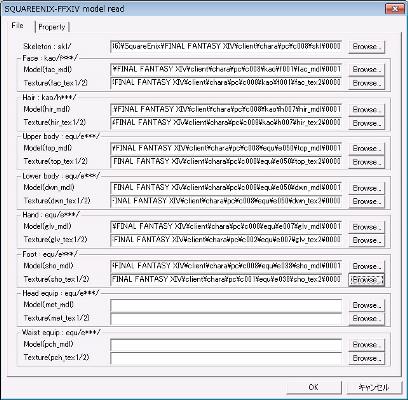Browse for the Hair Model(hir_mdl) file

pos(366,109)
